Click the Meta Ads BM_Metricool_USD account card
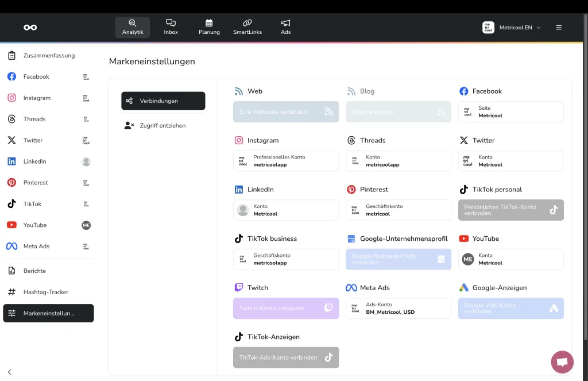The image size is (588, 381). pos(398,309)
